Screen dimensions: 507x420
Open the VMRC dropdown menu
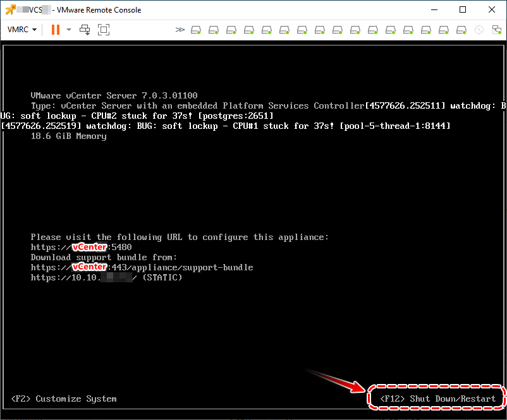coord(21,30)
